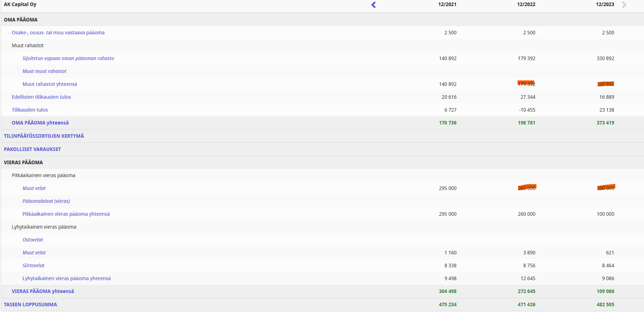This screenshot has height=312, width=644.
Task: Click 'VIERAS PÄÄOMA yhteensä' total link
Action: (x=43, y=291)
